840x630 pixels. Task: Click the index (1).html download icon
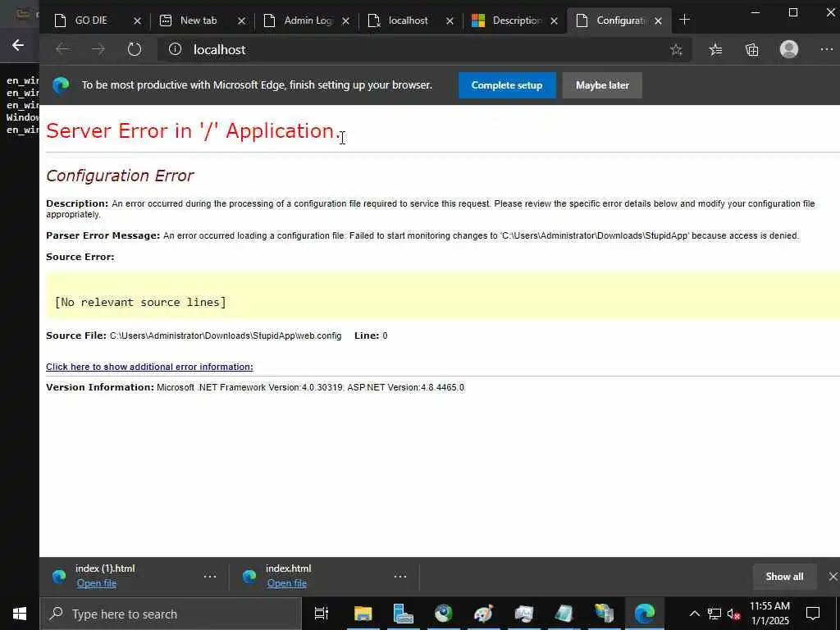pyautogui.click(x=59, y=577)
